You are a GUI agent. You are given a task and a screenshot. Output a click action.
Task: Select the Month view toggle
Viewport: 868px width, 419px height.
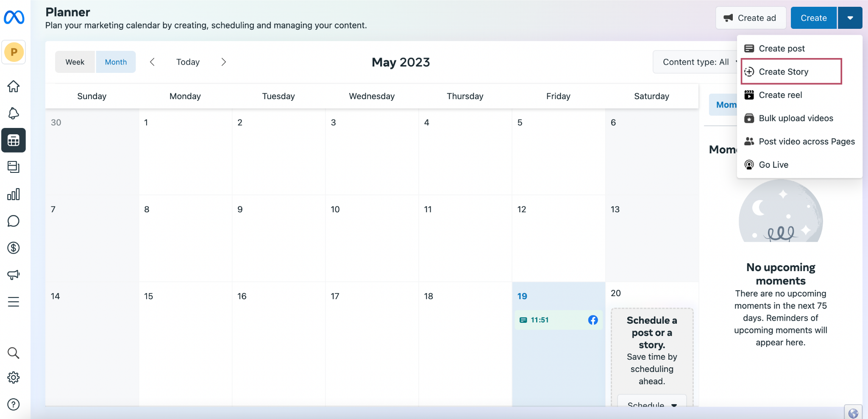pyautogui.click(x=116, y=62)
